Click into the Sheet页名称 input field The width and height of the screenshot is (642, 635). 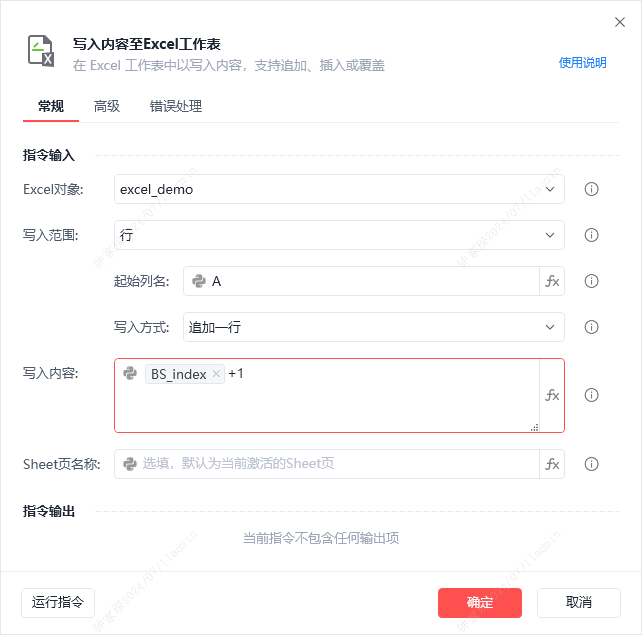[x=327, y=464]
